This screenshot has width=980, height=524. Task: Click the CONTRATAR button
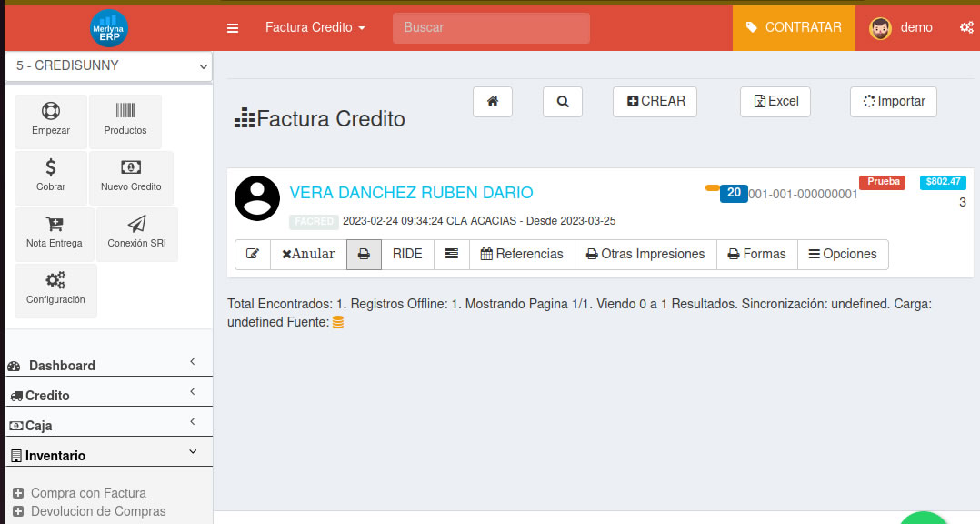tap(793, 27)
